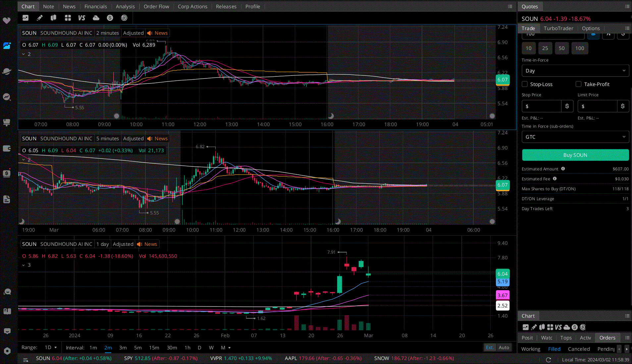The width and height of the screenshot is (632, 364).
Task: Select the 100 share quantity preset
Action: (579, 48)
